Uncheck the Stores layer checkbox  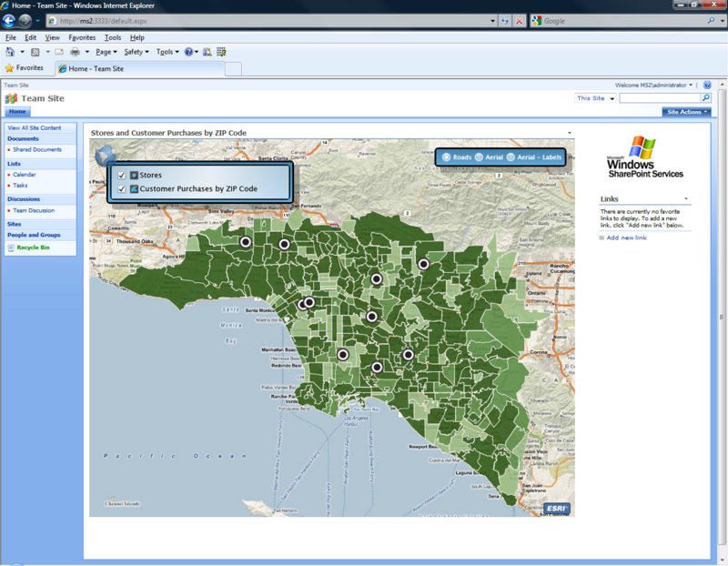(122, 174)
